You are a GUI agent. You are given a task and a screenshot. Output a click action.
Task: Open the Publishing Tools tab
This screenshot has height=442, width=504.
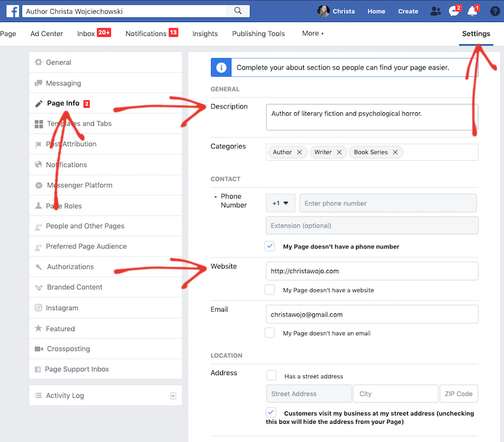tap(258, 33)
